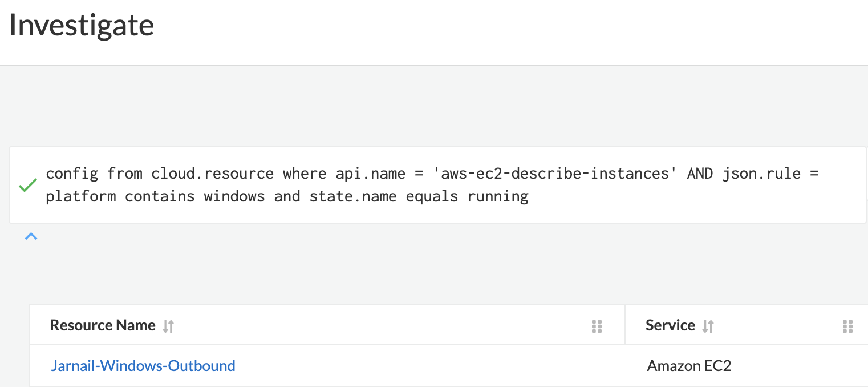Click the 'AND' operator in the query

(x=700, y=174)
